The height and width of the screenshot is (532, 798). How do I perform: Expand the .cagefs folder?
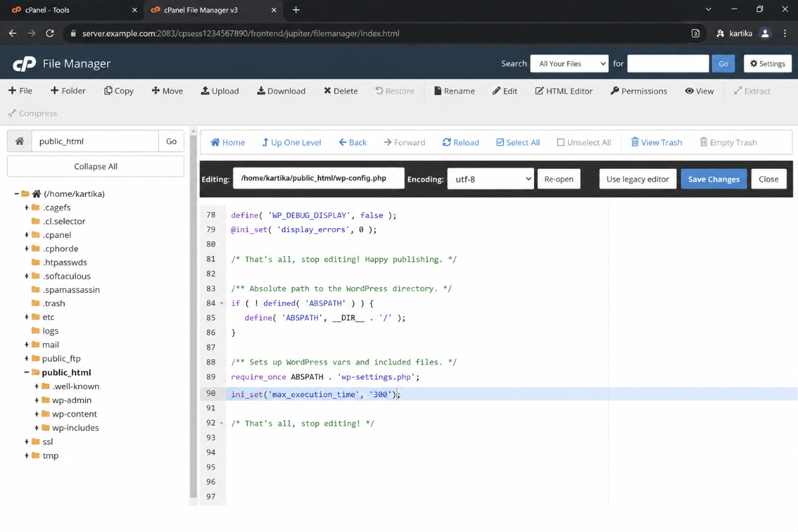27,207
